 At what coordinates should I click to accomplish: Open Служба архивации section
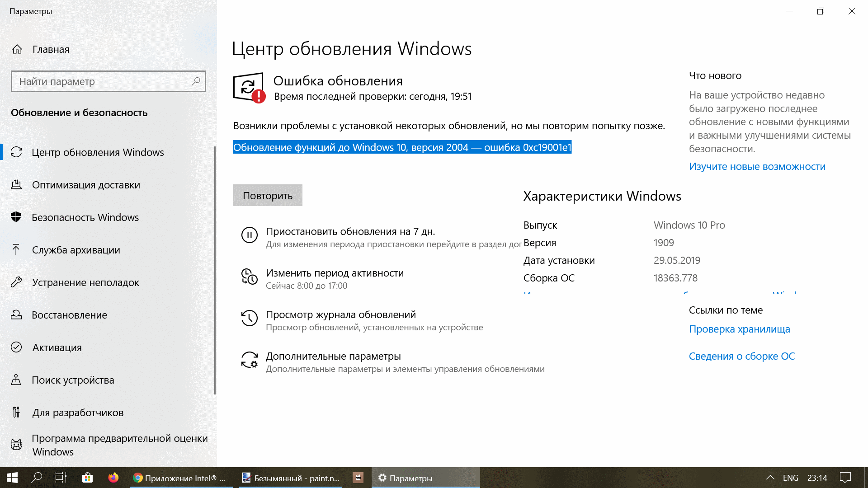coord(76,250)
